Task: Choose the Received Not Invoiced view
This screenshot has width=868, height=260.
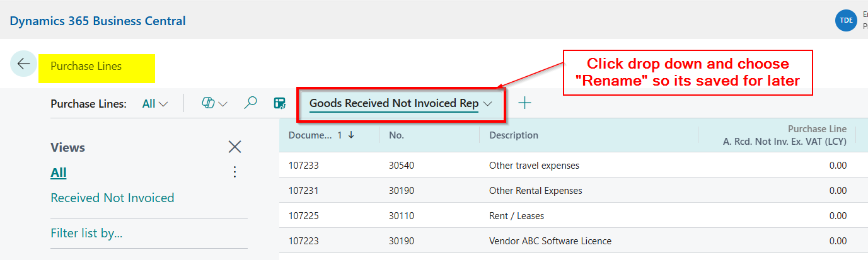Action: click(x=112, y=198)
